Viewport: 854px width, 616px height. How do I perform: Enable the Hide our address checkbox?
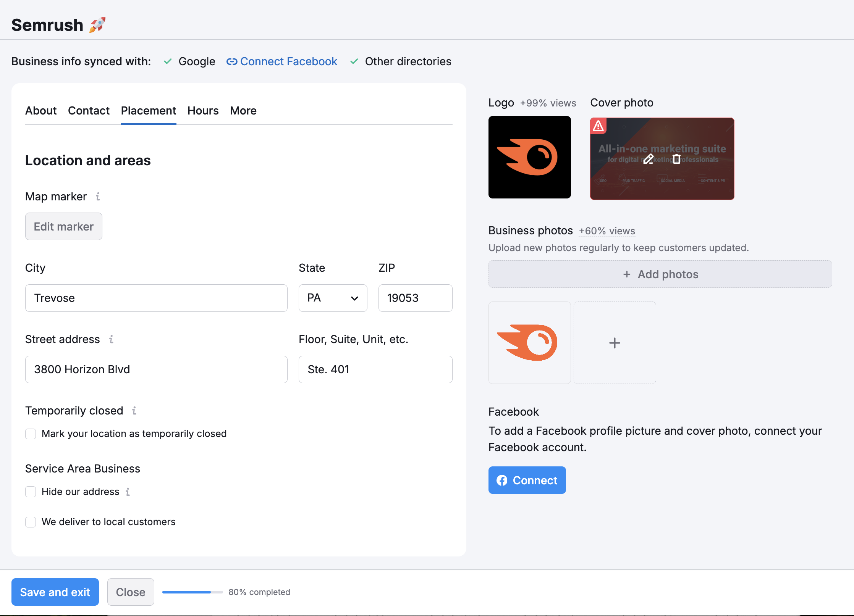pyautogui.click(x=31, y=492)
